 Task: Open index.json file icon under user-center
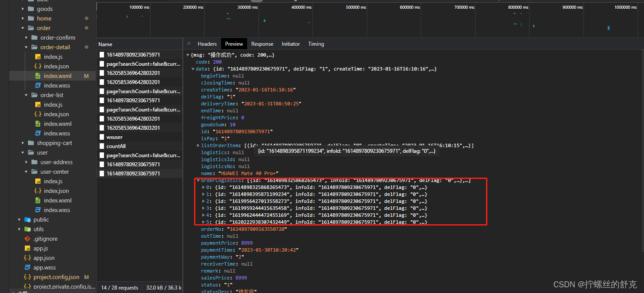click(38, 191)
